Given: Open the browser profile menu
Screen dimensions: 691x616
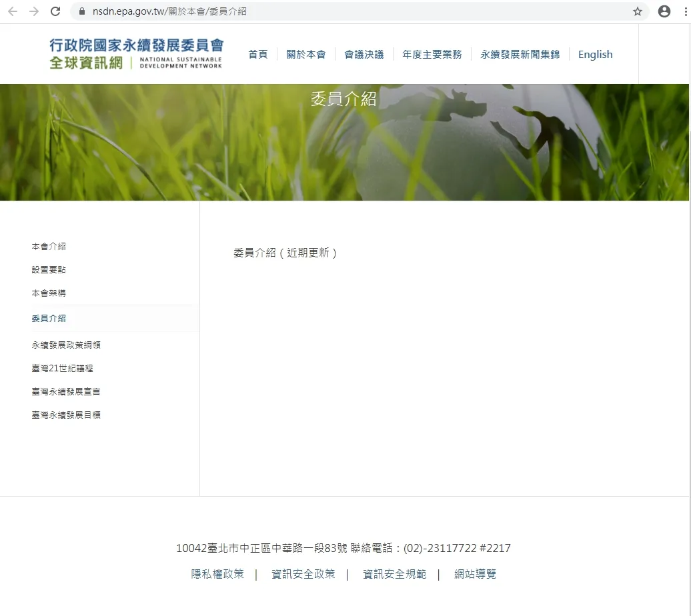Looking at the screenshot, I should (664, 11).
